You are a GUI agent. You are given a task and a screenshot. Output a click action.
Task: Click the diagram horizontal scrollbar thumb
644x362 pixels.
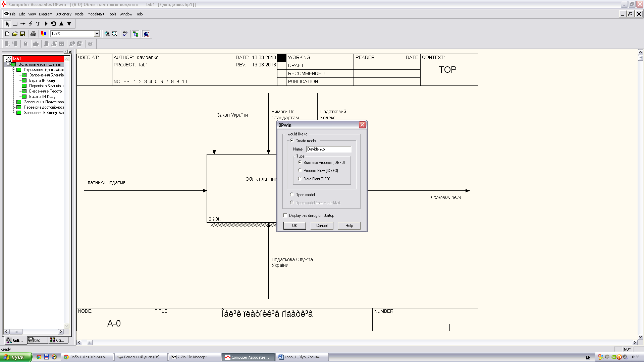click(x=90, y=343)
